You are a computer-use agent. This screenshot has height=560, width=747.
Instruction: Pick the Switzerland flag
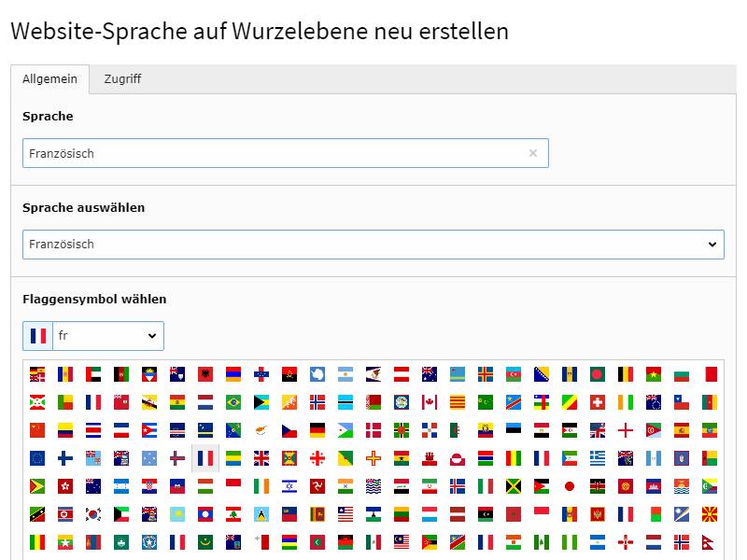click(x=598, y=402)
